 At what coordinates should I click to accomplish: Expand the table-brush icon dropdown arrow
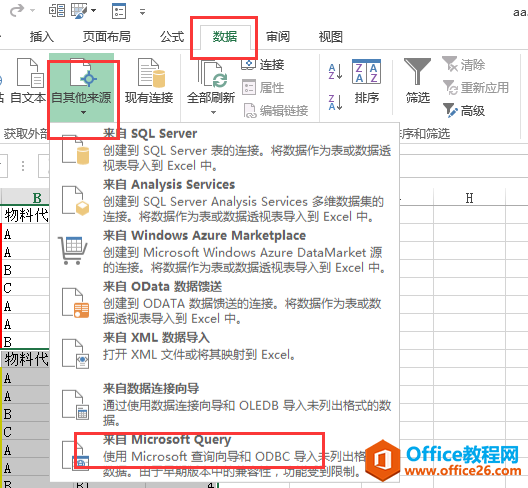point(94,11)
